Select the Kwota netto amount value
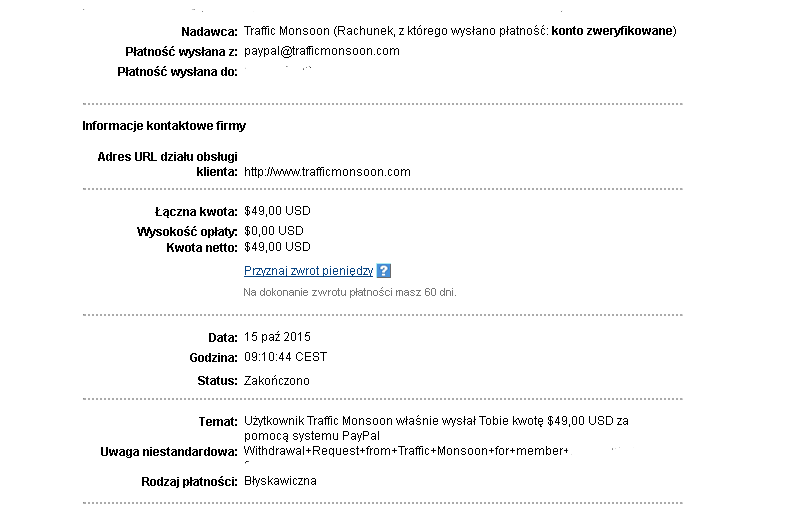The image size is (805, 517). [277, 246]
